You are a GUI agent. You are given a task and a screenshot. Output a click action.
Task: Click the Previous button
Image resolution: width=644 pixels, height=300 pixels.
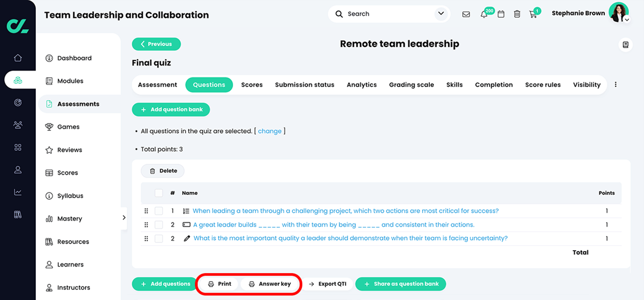click(x=156, y=44)
